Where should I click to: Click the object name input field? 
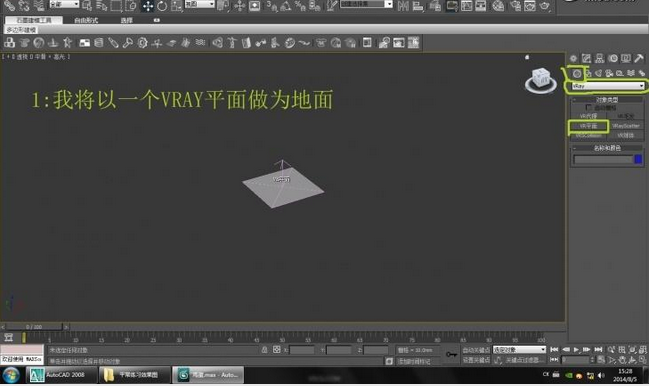coord(603,159)
